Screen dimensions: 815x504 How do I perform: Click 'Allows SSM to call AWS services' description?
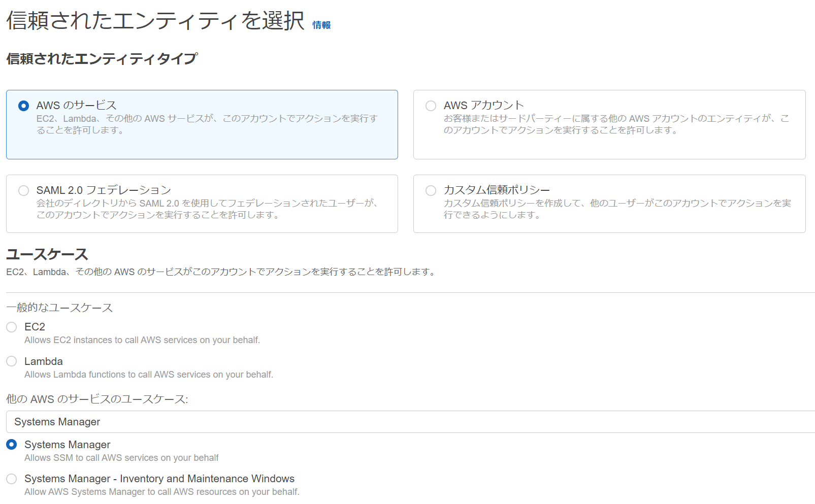point(121,458)
